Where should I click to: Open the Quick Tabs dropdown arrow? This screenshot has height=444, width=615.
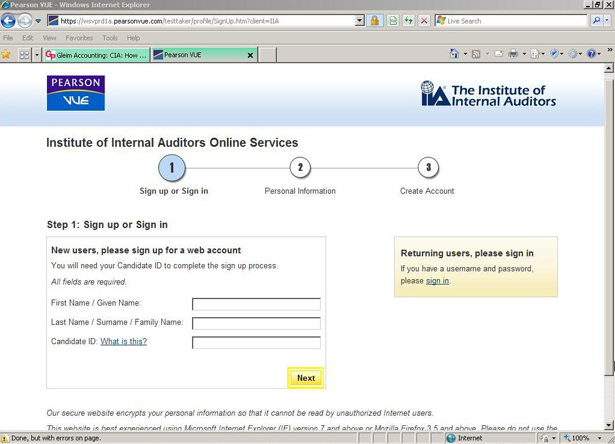(37, 55)
